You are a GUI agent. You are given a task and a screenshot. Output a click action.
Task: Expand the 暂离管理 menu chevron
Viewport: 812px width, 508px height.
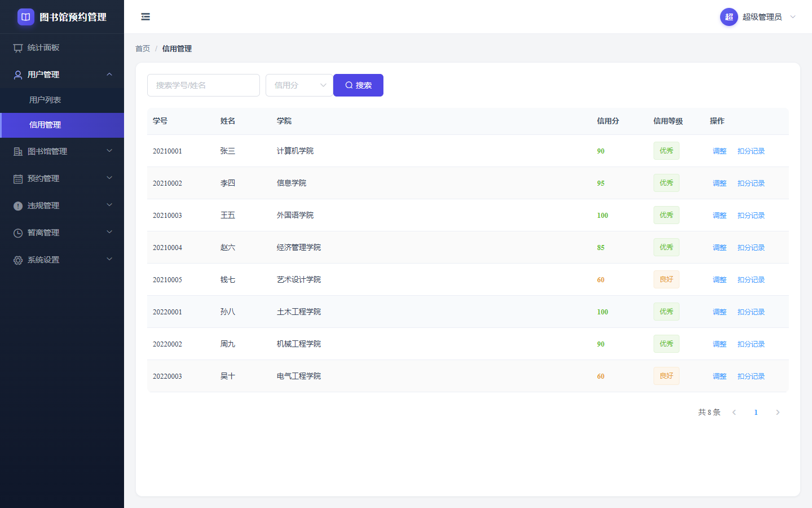click(109, 232)
